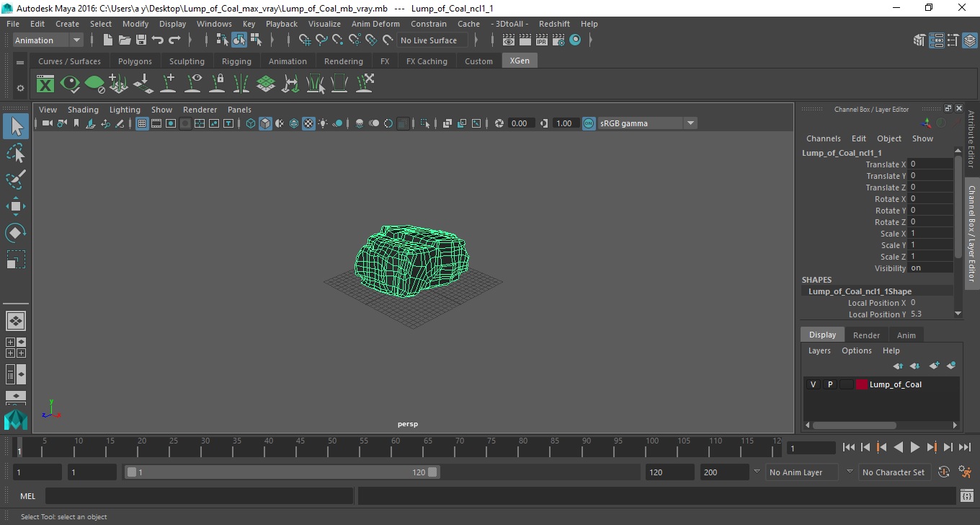The image size is (980, 525).
Task: Switch to the Polygons shelf tab
Action: tap(135, 61)
